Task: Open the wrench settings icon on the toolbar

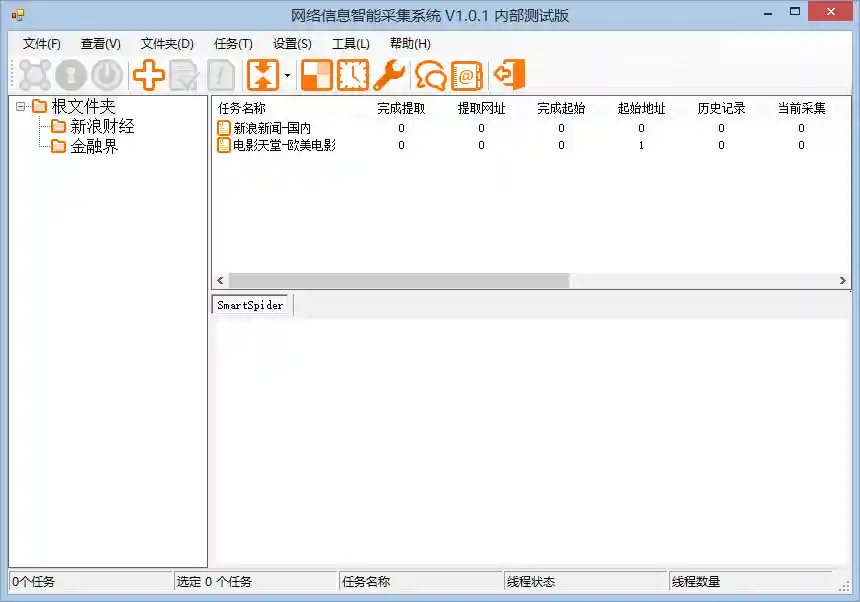Action: pos(389,74)
